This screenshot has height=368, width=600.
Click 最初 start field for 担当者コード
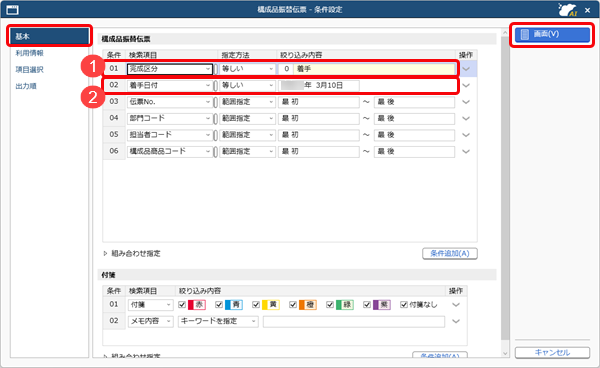pyautogui.click(x=319, y=135)
